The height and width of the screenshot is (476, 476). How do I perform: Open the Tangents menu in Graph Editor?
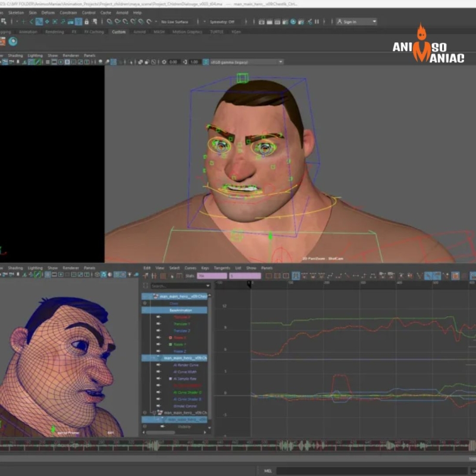click(221, 268)
